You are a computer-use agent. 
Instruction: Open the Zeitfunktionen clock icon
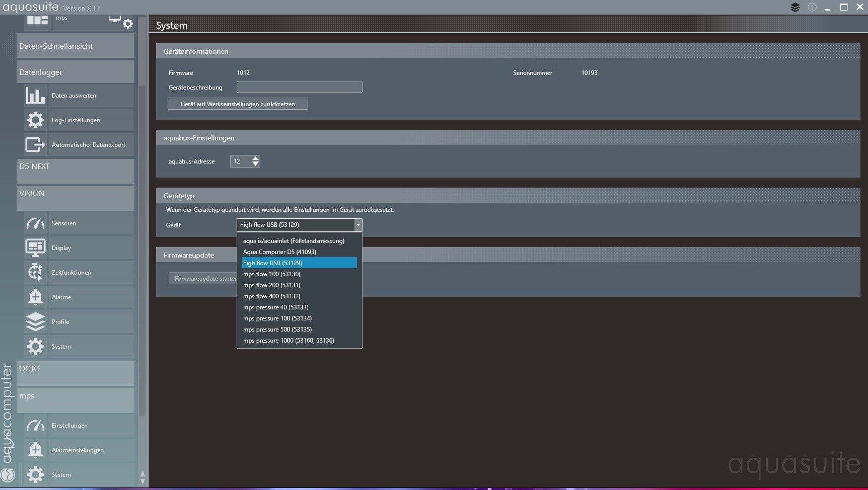click(x=35, y=273)
